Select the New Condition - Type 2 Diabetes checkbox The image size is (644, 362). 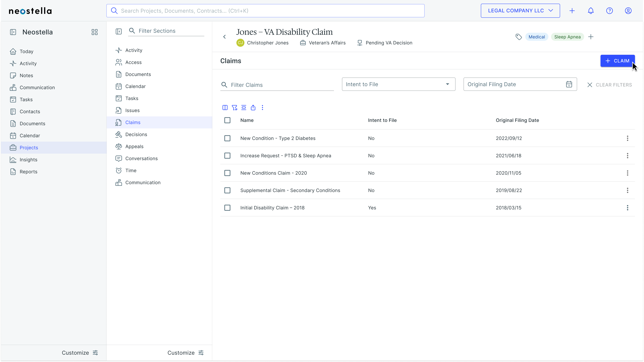pos(227,138)
